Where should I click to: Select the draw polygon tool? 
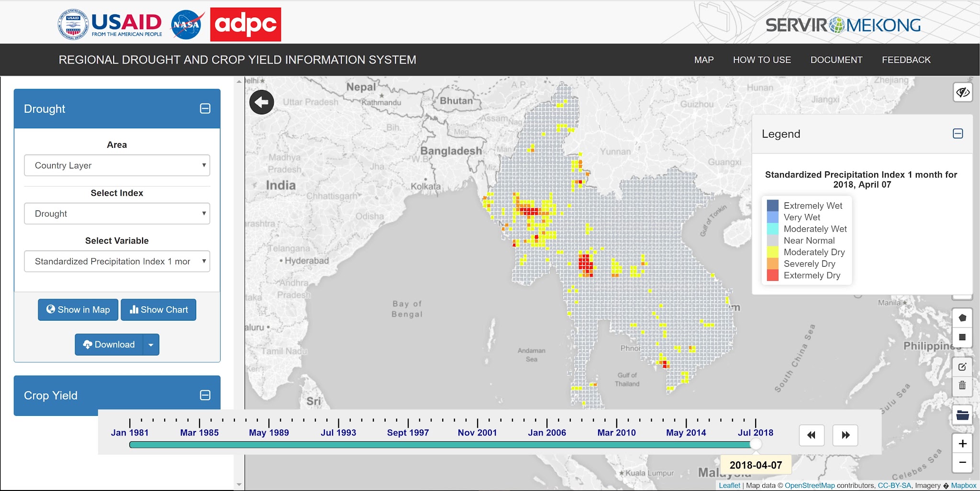click(x=962, y=318)
